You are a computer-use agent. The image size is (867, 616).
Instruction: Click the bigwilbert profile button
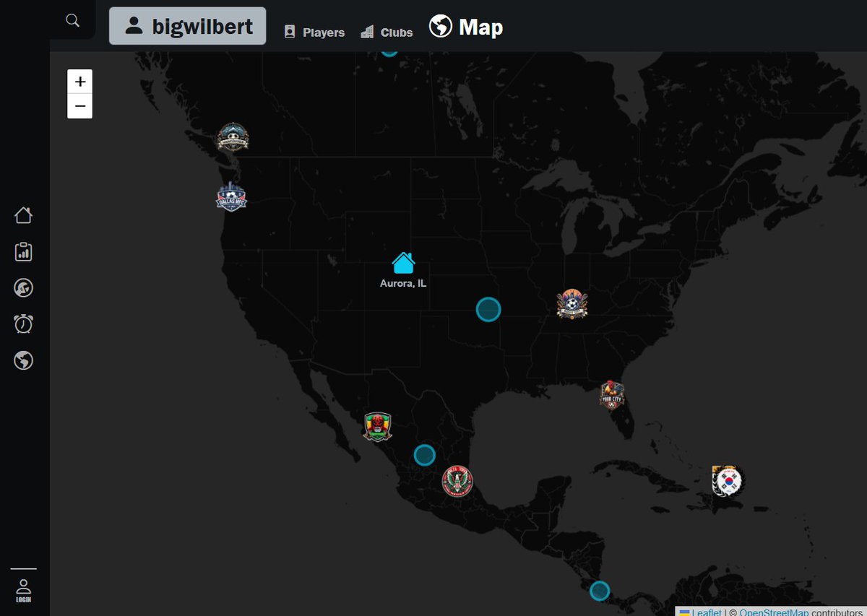[188, 26]
